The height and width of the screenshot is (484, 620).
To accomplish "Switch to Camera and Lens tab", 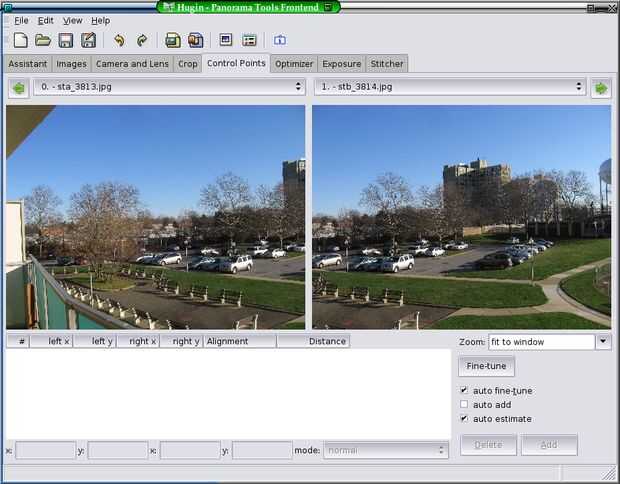I will tap(132, 64).
